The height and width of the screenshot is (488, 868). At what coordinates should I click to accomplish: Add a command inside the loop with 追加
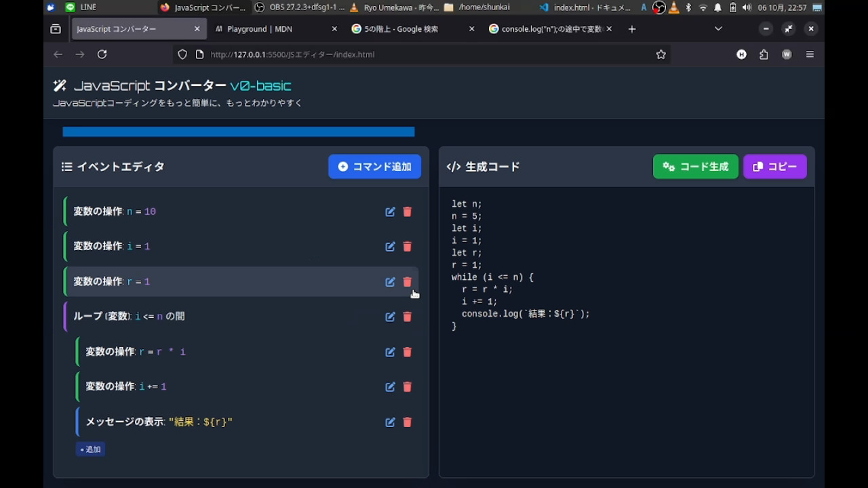(90, 449)
